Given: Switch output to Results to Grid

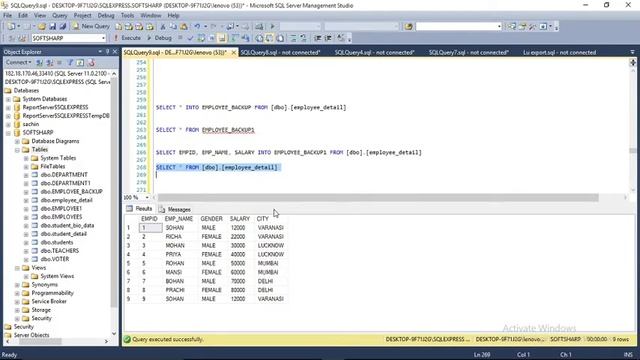Looking at the screenshot, I should [269, 38].
